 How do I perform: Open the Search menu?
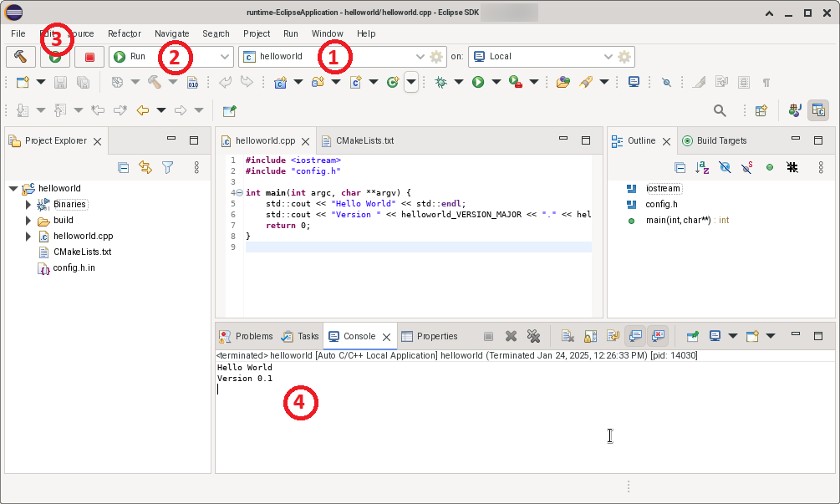(x=216, y=33)
